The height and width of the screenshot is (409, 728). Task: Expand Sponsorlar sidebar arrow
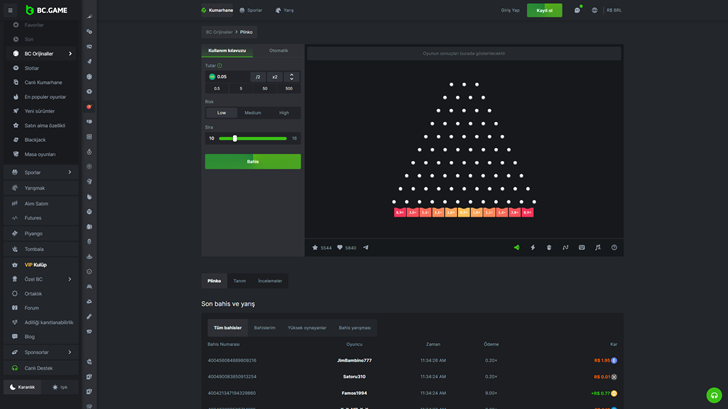click(x=70, y=352)
